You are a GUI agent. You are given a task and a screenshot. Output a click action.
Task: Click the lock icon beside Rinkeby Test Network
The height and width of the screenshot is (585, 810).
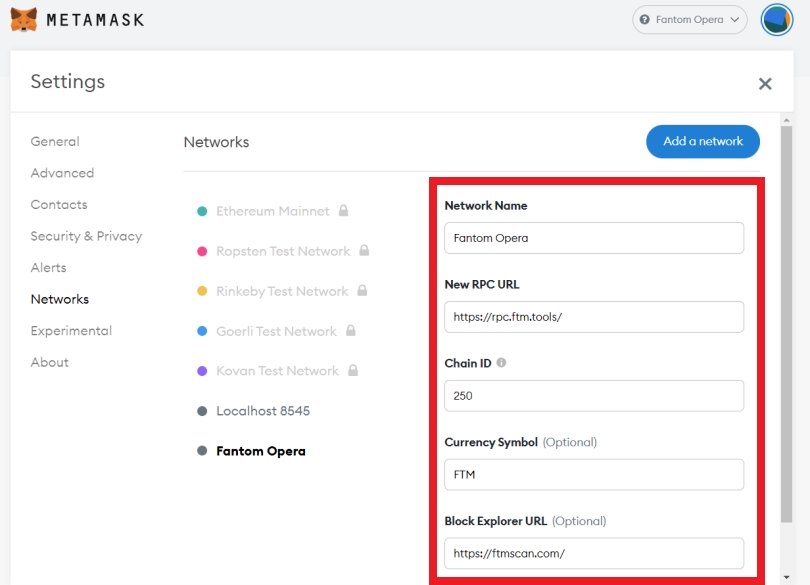362,291
